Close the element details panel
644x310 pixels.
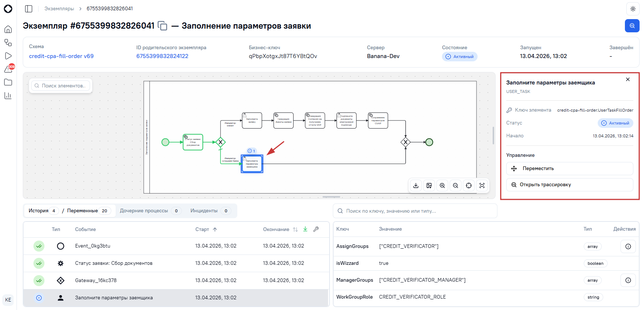coord(628,79)
